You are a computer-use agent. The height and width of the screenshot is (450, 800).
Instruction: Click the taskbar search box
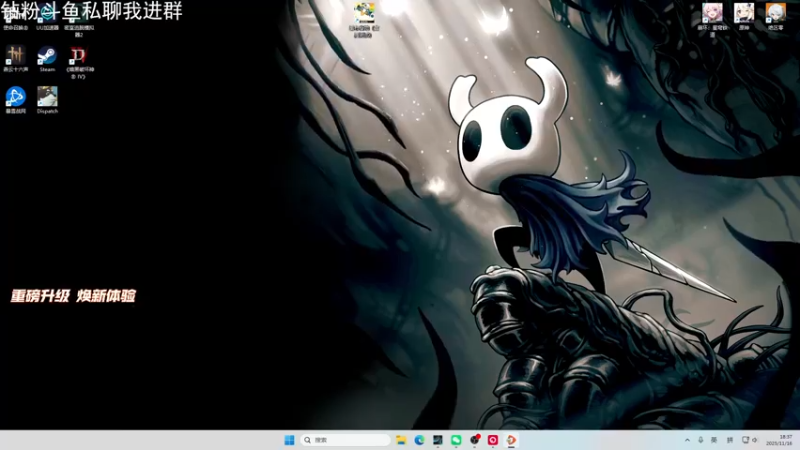coord(345,440)
